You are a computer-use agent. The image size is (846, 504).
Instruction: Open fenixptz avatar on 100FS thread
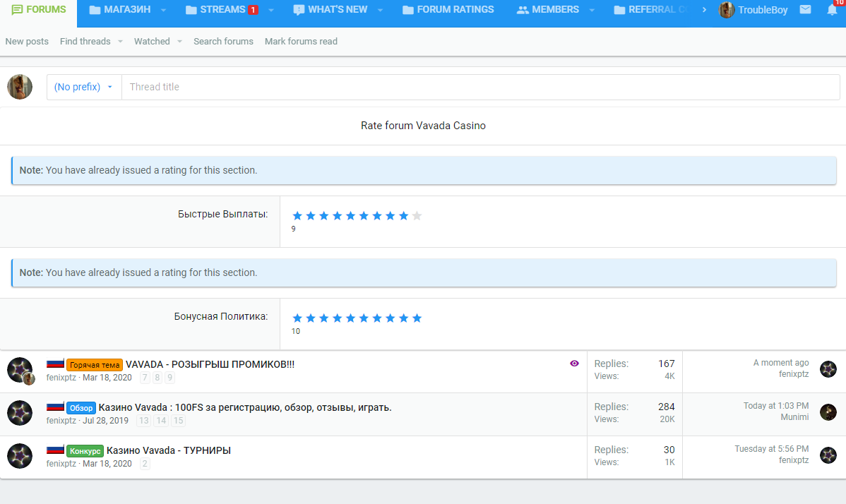point(20,413)
